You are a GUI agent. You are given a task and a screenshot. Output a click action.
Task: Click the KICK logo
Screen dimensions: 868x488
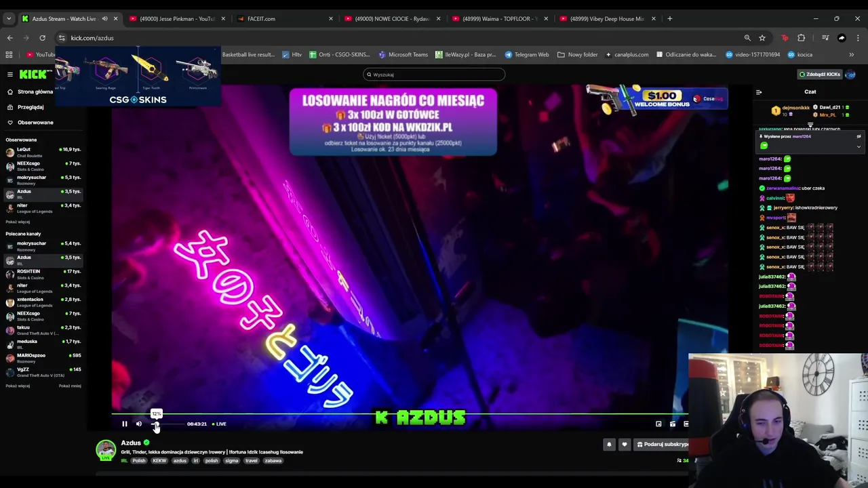pos(35,74)
